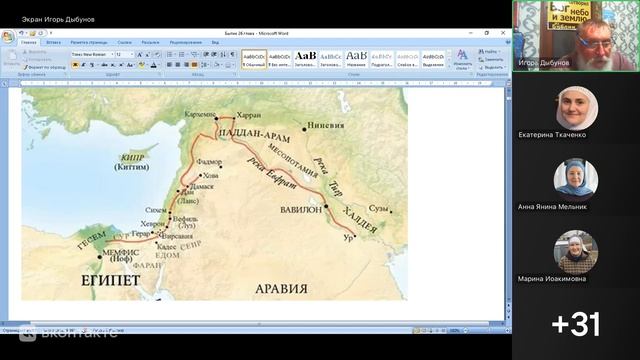Open the Paragraph dialog launcher

235,75
